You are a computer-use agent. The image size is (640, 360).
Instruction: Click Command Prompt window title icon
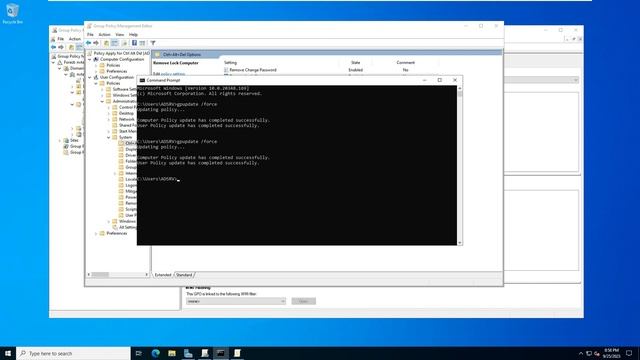pos(142,80)
